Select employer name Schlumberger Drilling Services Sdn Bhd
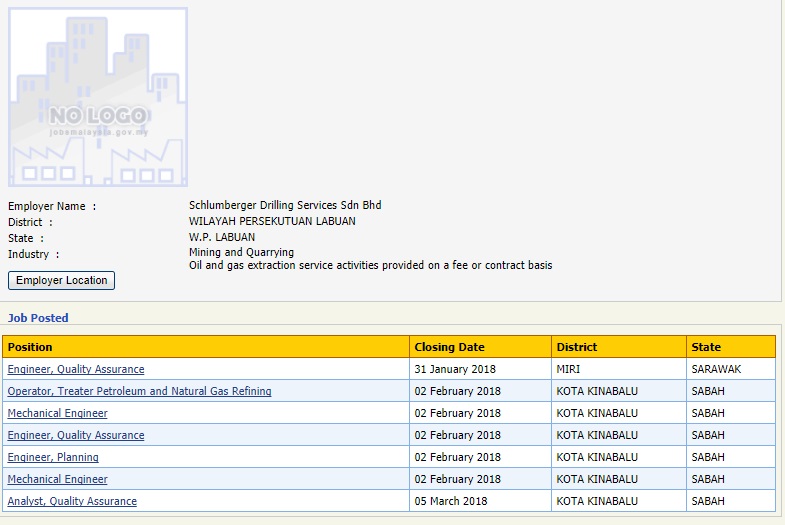 point(285,205)
